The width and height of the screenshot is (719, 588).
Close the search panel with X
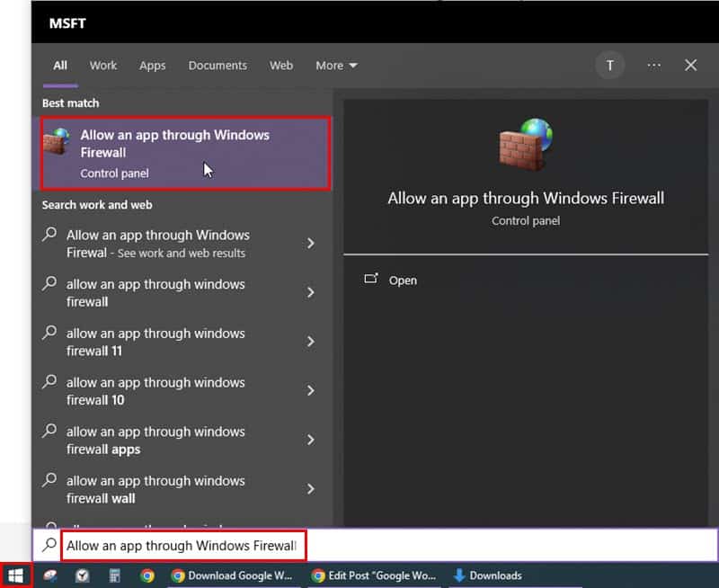690,66
